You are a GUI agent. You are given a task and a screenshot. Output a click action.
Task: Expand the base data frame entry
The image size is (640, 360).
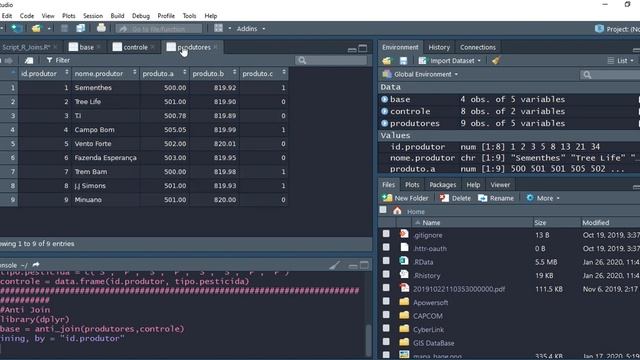coord(384,99)
